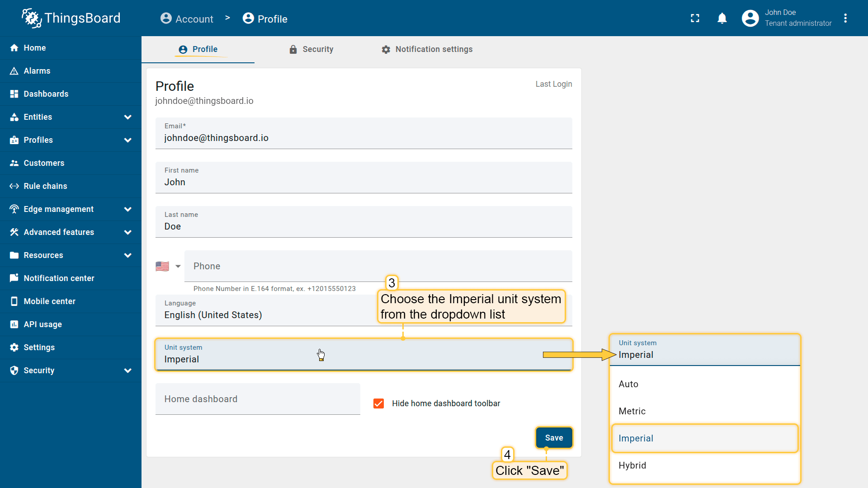Screen dimensions: 868x488
Task: Go to Rule chains in sidebar
Action: [45, 186]
